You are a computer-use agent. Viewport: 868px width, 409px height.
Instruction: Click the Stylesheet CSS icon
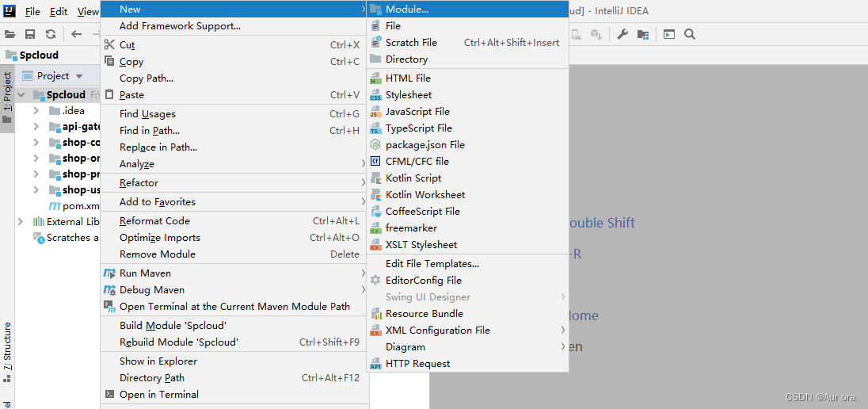pos(376,95)
